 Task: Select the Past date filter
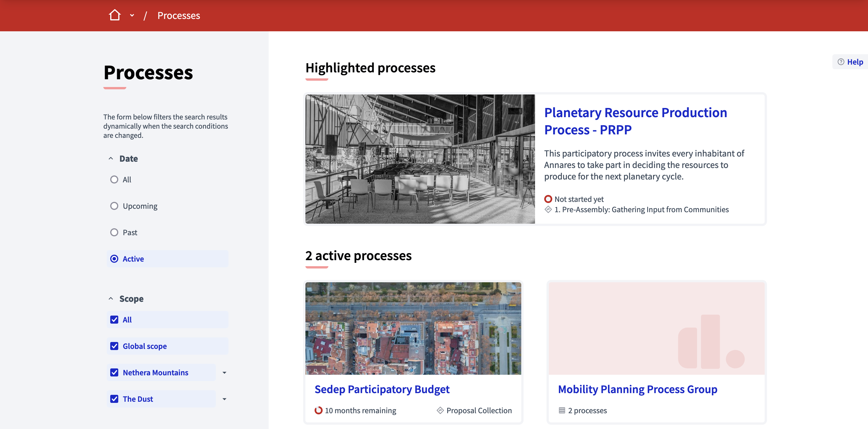(x=114, y=233)
